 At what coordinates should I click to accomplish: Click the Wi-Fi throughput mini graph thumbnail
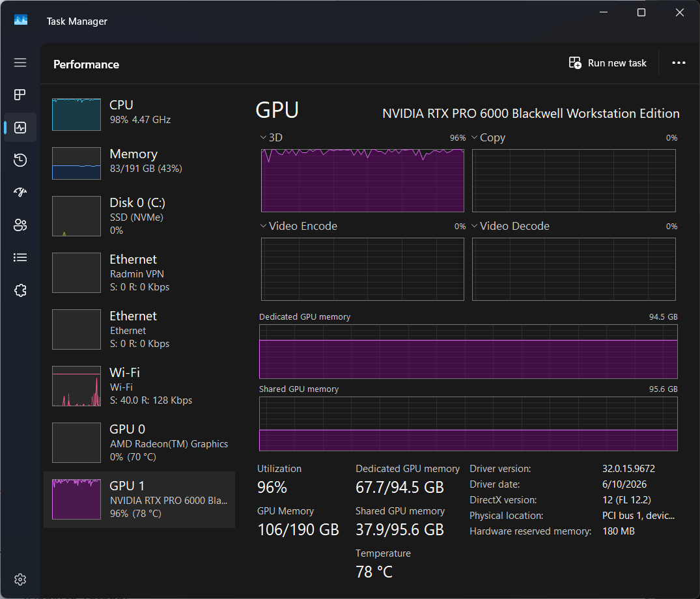pos(76,386)
